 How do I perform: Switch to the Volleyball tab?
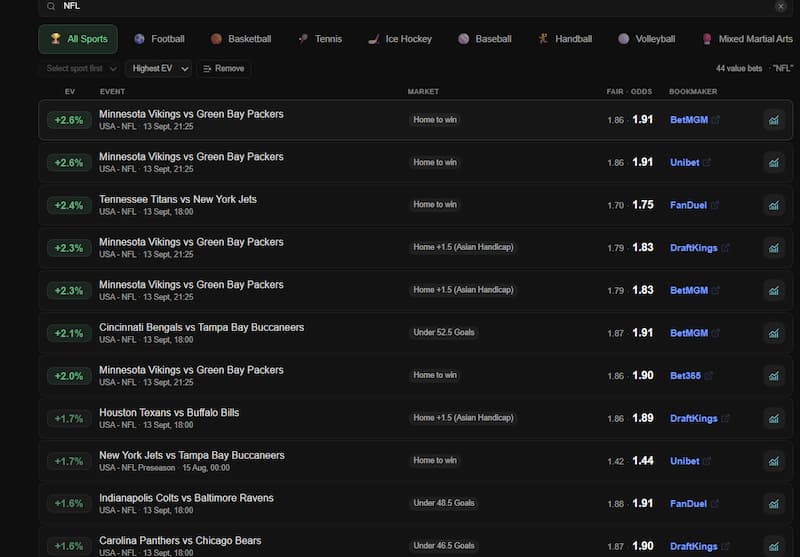coord(646,39)
